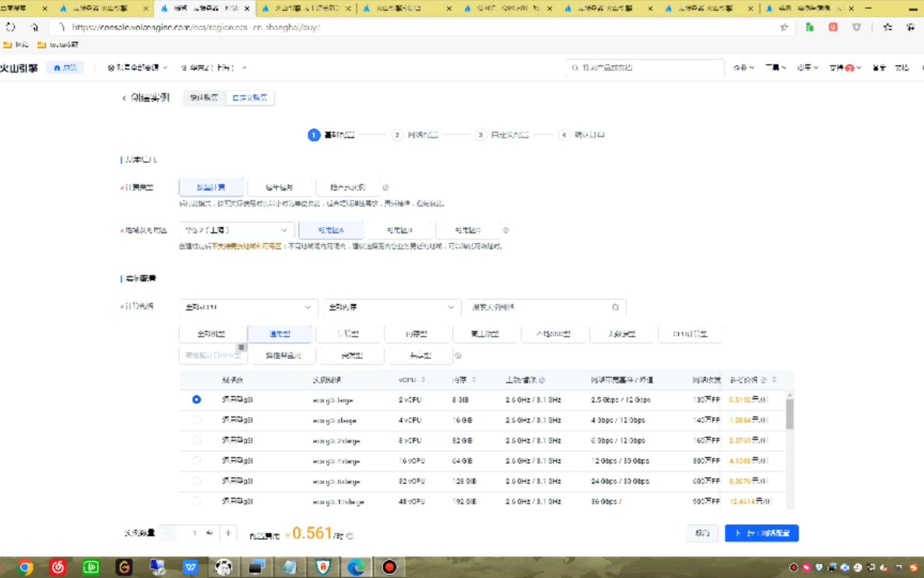Viewport: 924px width, 578px height.
Task: Click the help icon after the 共享型 spec tab
Action: coord(458,355)
